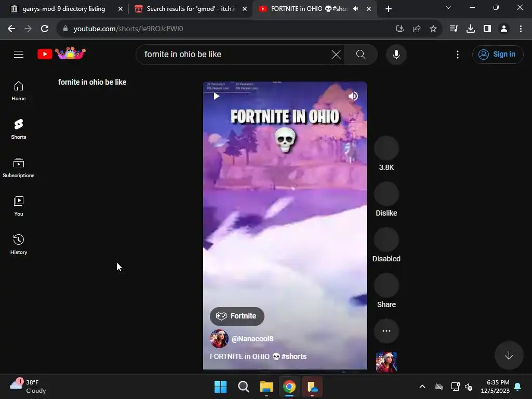Click the muted volume tray icon

[x=469, y=387]
